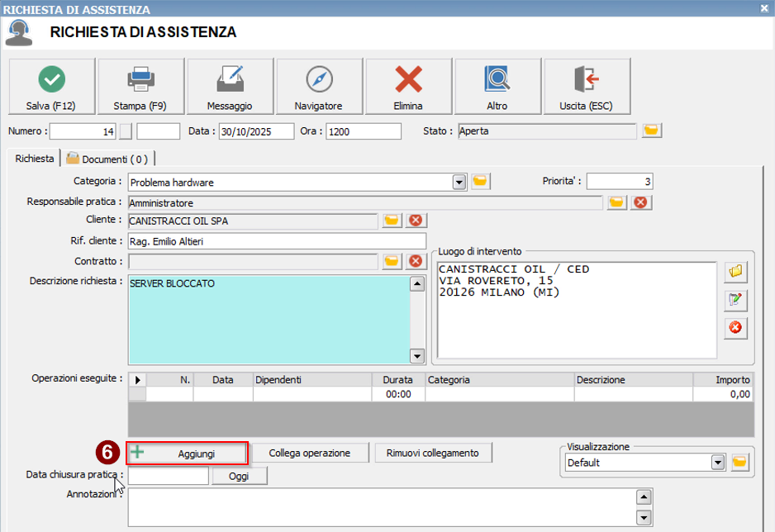The image size is (775, 532).
Task: Edit the Luogo di intervento address icon
Action: point(735,299)
